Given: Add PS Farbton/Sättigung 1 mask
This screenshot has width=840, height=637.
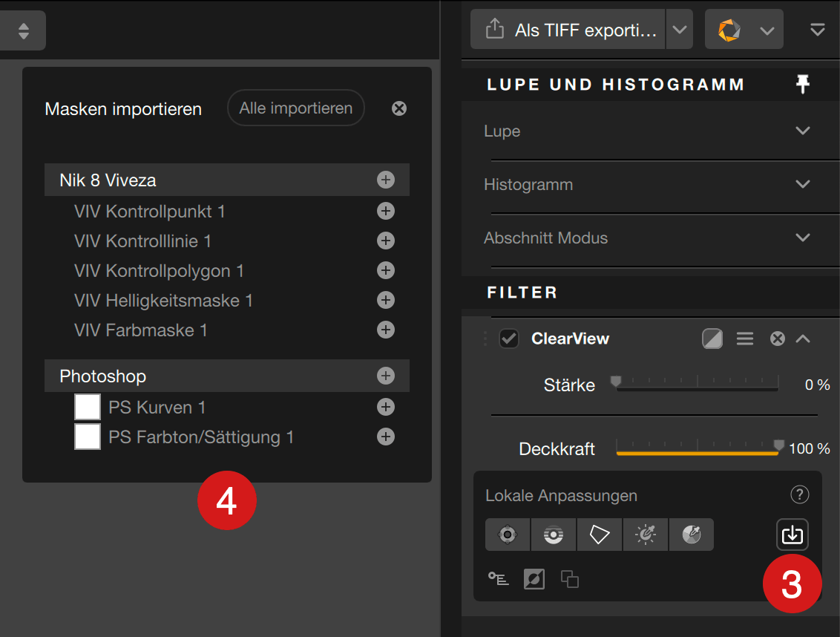Looking at the screenshot, I should tap(386, 437).
